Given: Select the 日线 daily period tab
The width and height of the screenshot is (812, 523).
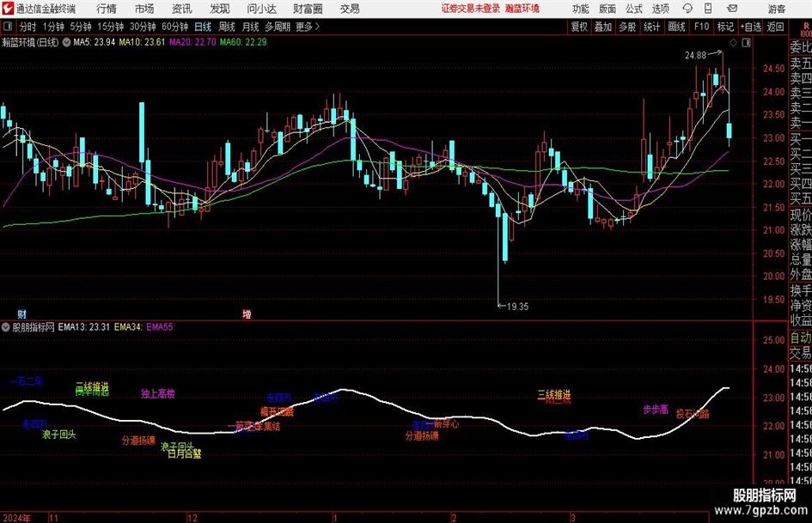Looking at the screenshot, I should [x=203, y=27].
